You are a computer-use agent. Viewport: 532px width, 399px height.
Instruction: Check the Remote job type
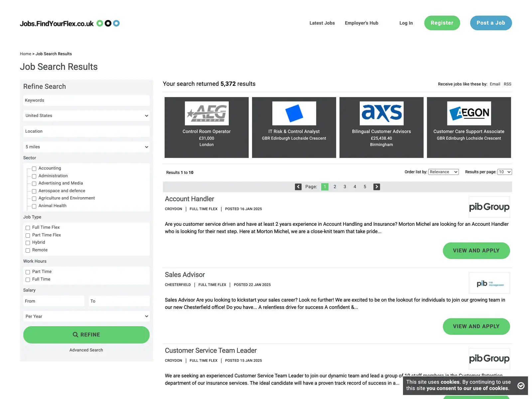coord(28,250)
